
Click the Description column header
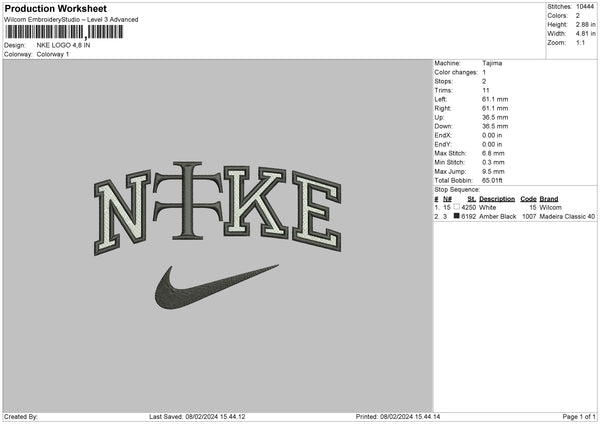tap(497, 199)
